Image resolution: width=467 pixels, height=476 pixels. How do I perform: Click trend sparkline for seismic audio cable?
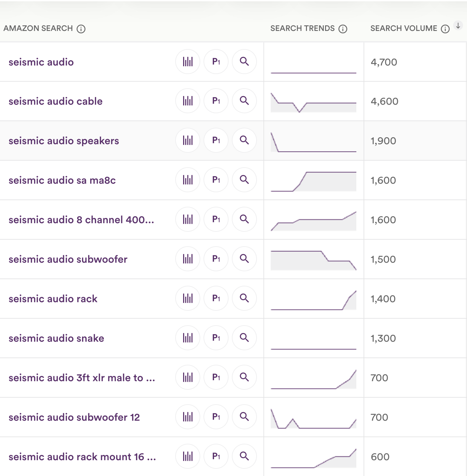[314, 103]
